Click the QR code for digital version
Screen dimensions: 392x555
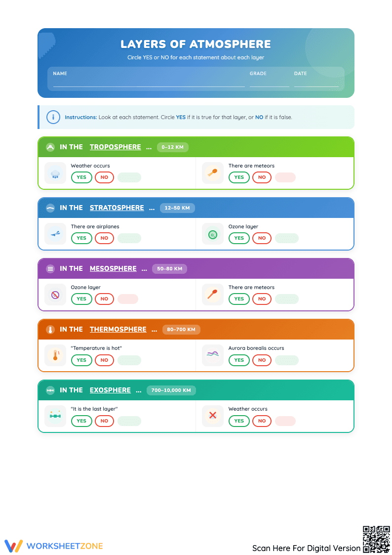[376, 539]
